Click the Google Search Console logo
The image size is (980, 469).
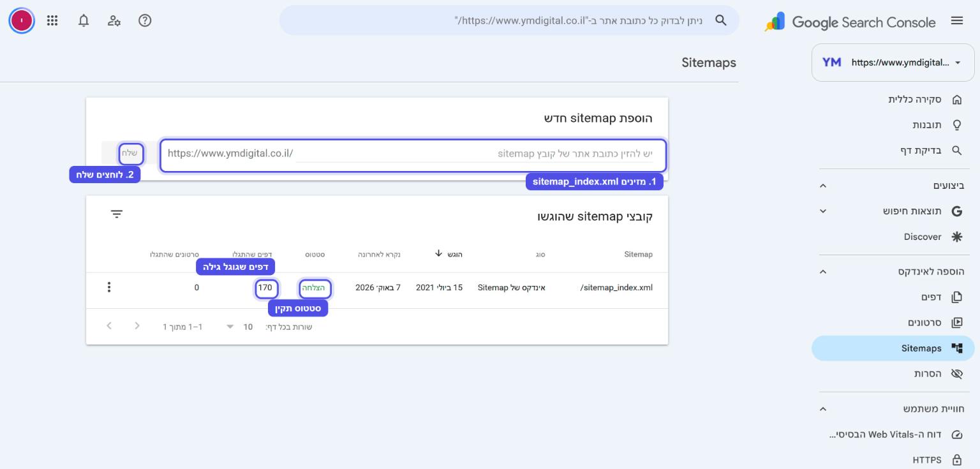[850, 22]
